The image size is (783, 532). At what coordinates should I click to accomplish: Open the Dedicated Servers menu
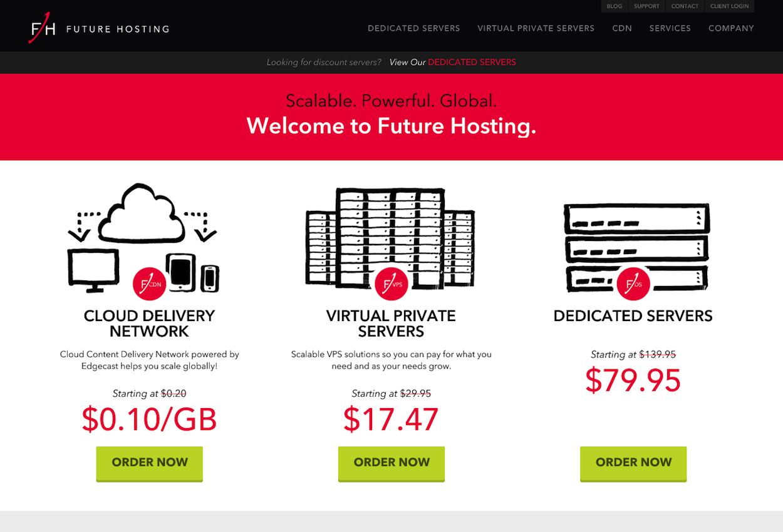[x=414, y=28]
